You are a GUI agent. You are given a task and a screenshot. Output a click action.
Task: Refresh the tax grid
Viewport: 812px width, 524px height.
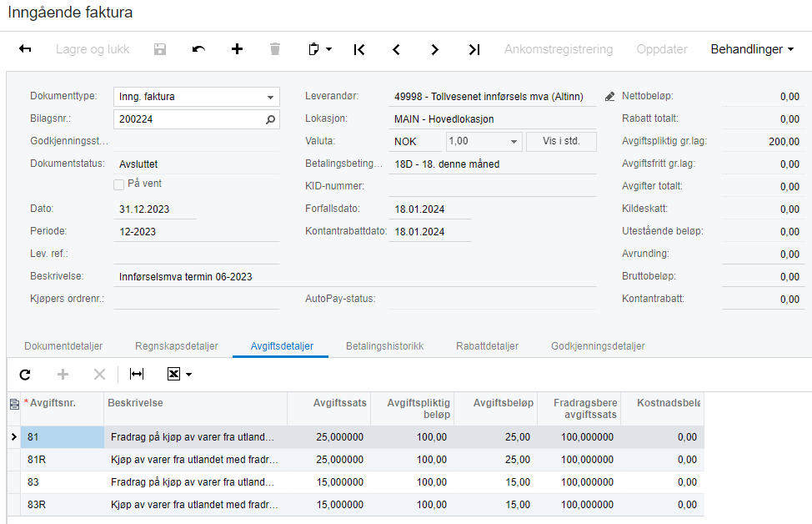(x=25, y=374)
